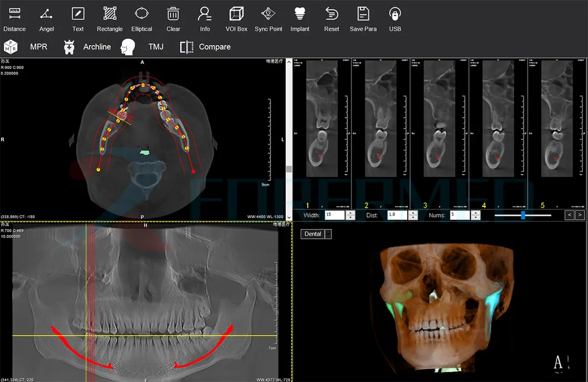
Task: Export data via USB
Action: 394,17
